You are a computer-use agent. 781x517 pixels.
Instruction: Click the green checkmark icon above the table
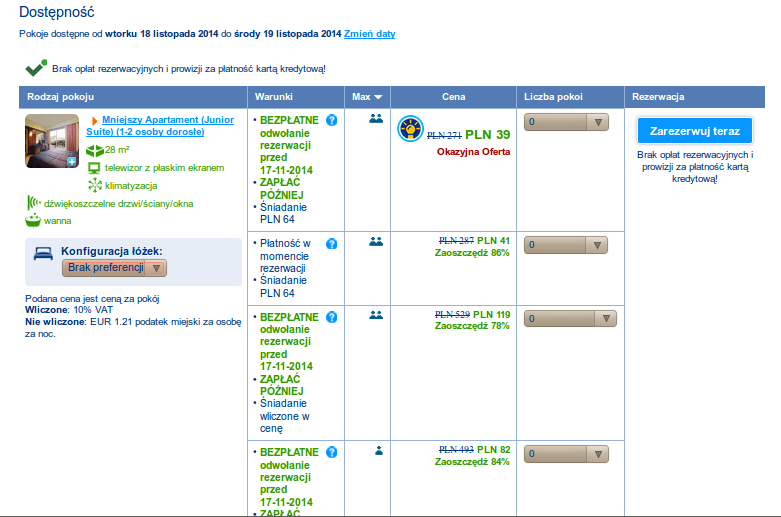point(36,68)
